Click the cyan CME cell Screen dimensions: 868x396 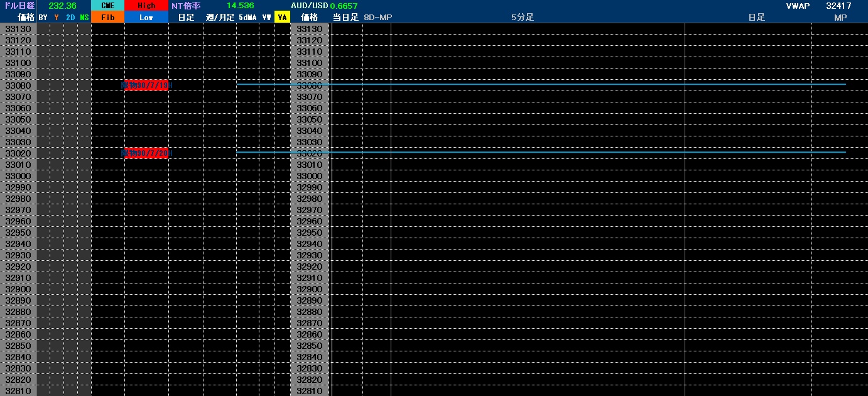click(x=108, y=6)
